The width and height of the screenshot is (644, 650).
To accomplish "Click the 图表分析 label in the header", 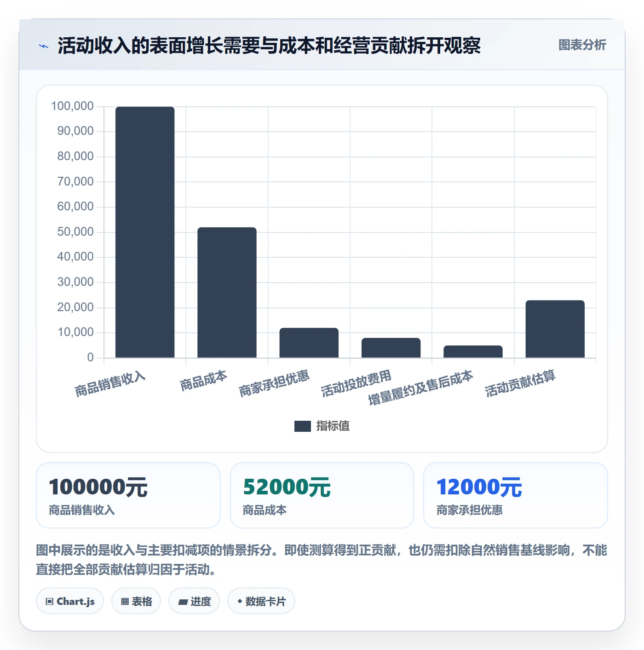I will pyautogui.click(x=582, y=45).
